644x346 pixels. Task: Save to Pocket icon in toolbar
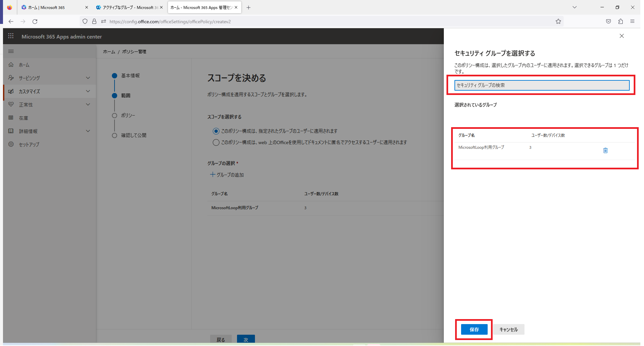click(608, 21)
